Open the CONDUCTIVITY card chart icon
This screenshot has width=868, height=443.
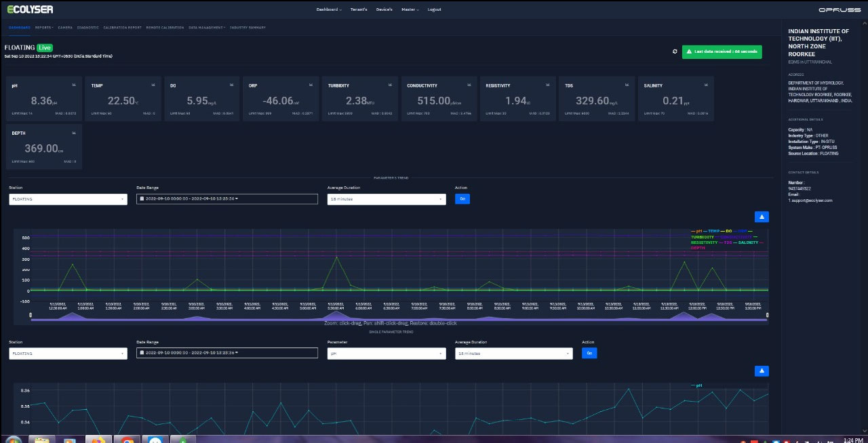coord(469,85)
